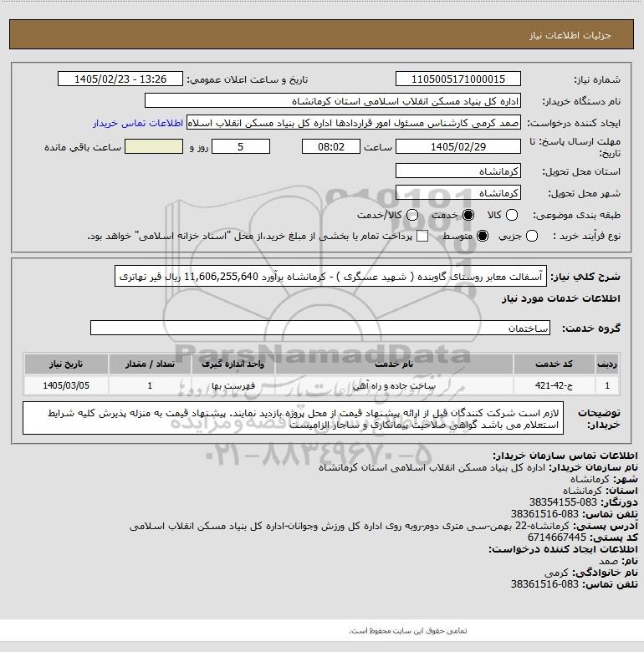Click the delivery city کرمانشاه field

pyautogui.click(x=458, y=193)
